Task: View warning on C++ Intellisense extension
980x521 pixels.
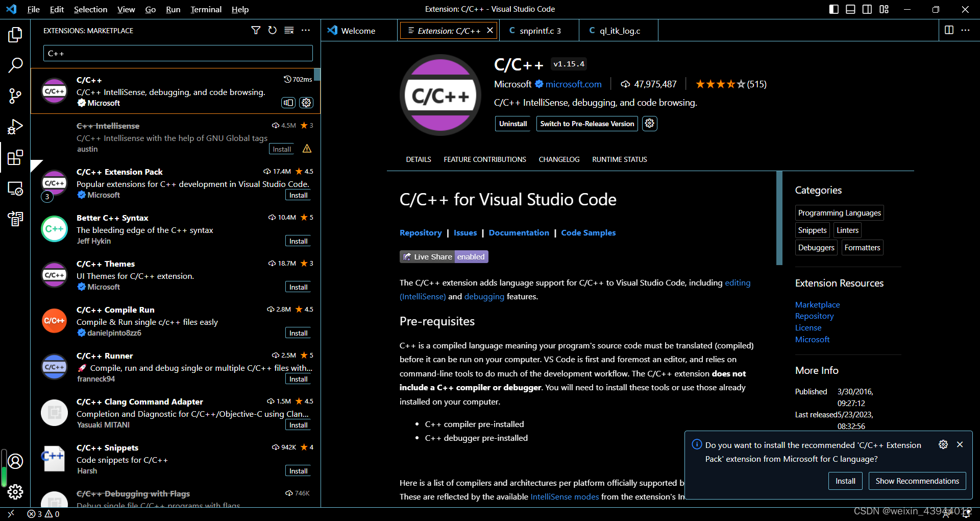Action: click(x=307, y=149)
